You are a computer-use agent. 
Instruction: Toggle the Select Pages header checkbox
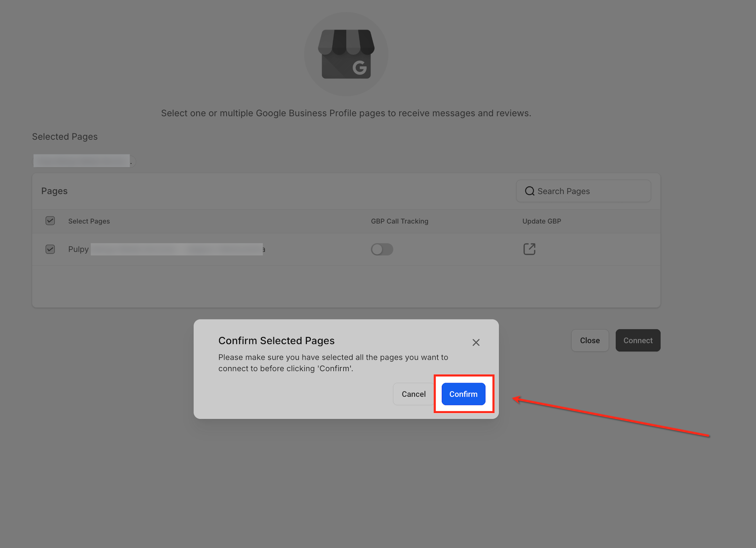50,221
